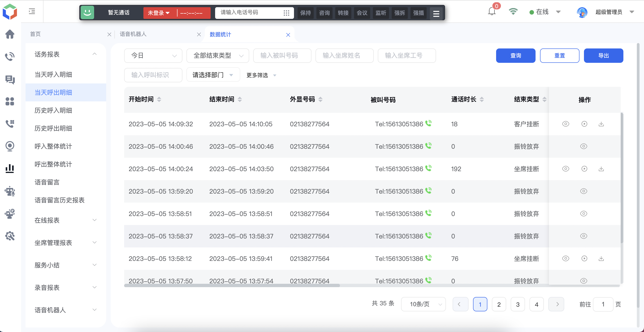Play the recording for the 14:09:32 call

584,124
